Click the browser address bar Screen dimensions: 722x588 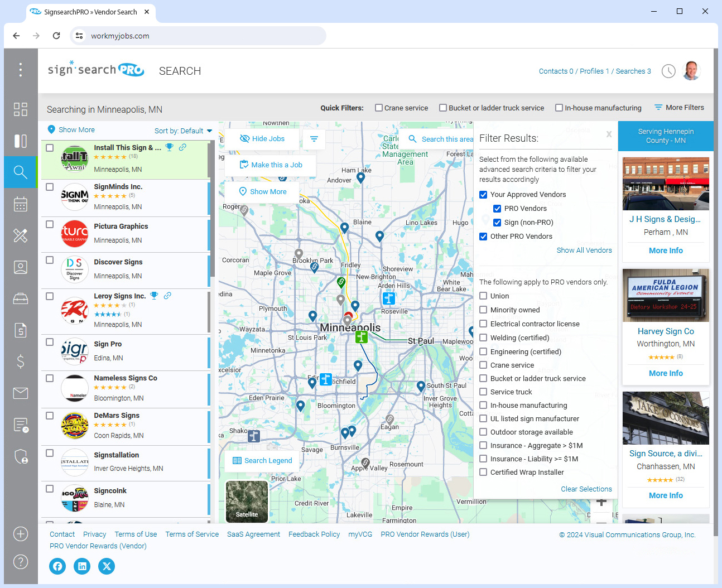click(x=198, y=36)
